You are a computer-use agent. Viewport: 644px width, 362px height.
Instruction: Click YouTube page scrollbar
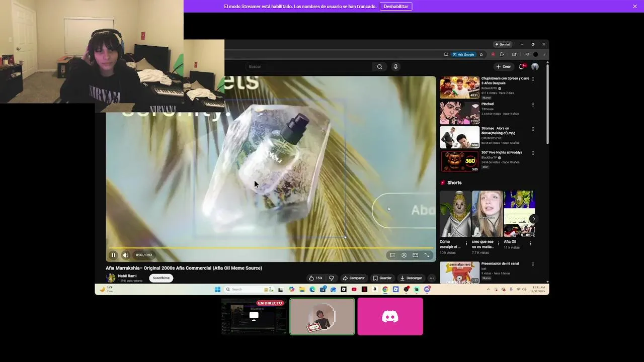pyautogui.click(x=547, y=103)
